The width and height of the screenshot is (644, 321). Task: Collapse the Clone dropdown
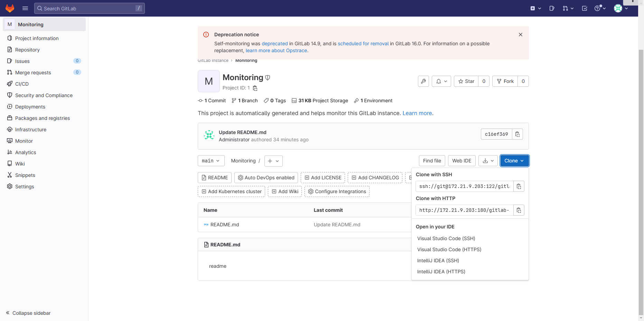[514, 160]
